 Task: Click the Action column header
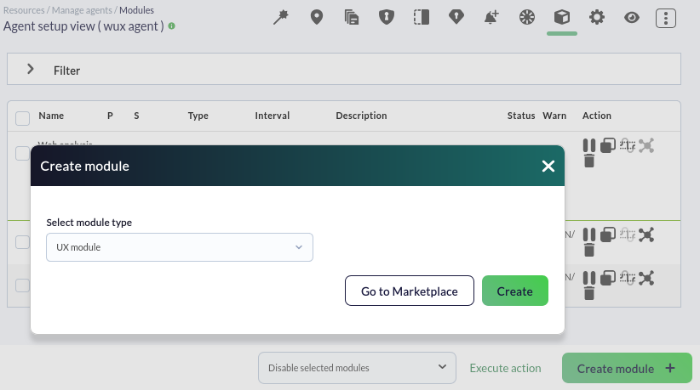tap(596, 116)
